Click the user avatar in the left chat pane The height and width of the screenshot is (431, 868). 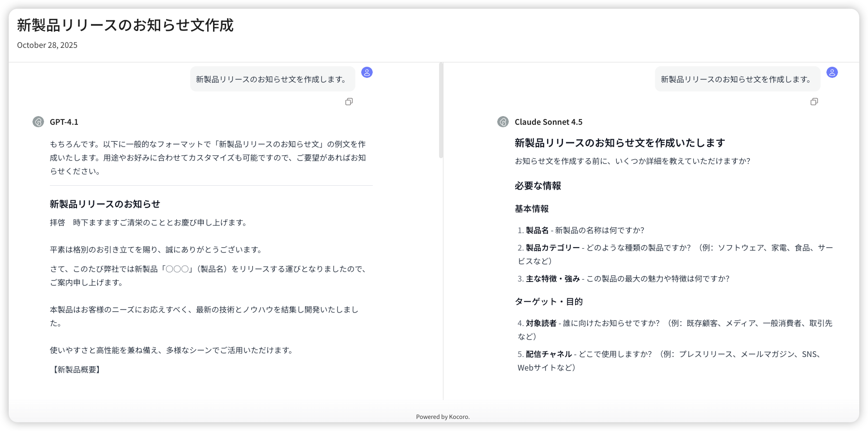pyautogui.click(x=367, y=73)
